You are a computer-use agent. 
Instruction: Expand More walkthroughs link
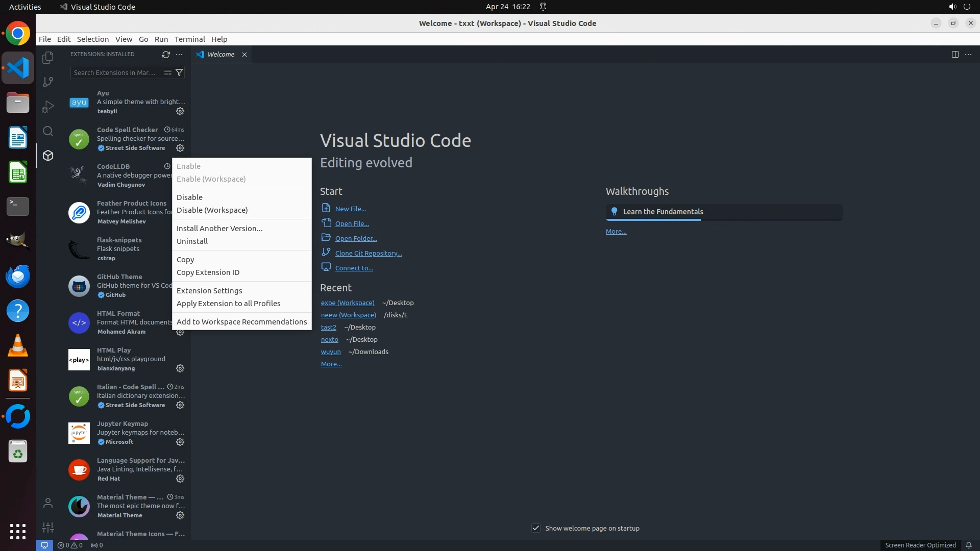(616, 231)
